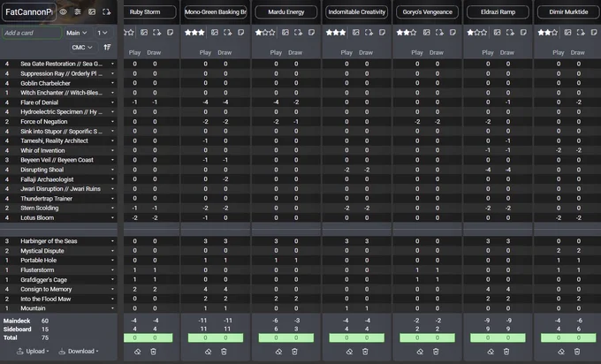The image size is (601, 364).
Task: Select the Eldrazi Ramp matchup header
Action: tap(498, 11)
